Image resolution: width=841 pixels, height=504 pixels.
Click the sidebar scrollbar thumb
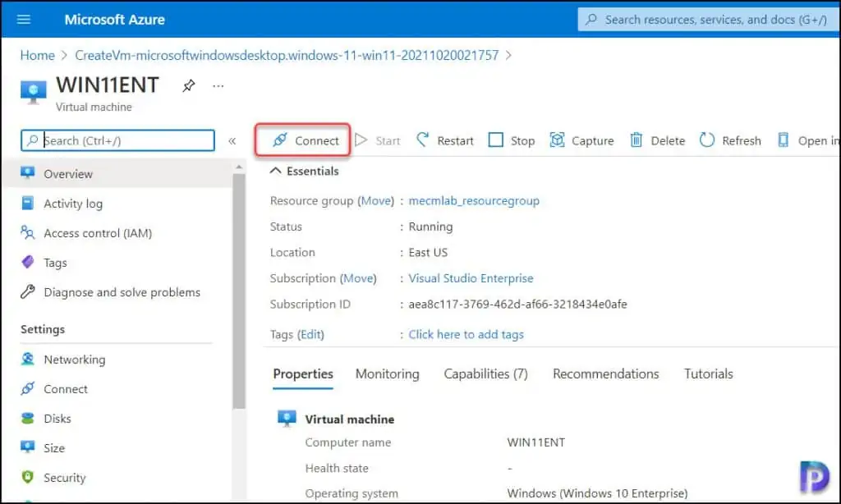239,292
